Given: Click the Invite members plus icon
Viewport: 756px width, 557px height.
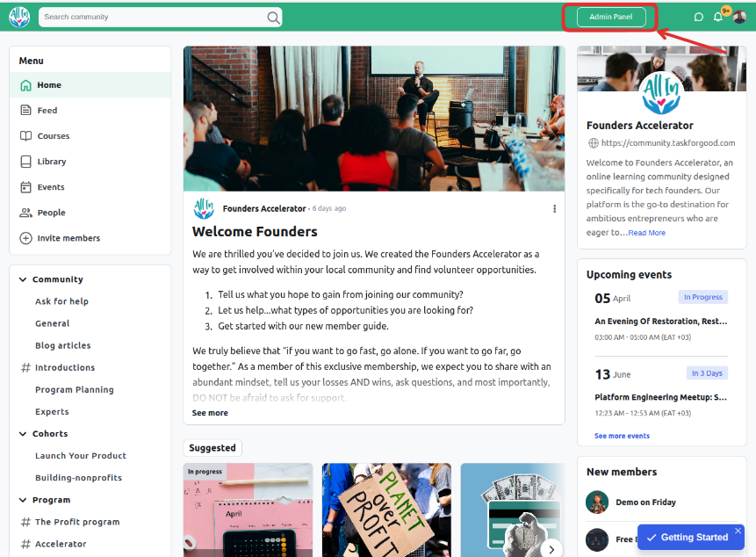Looking at the screenshot, I should pos(25,238).
